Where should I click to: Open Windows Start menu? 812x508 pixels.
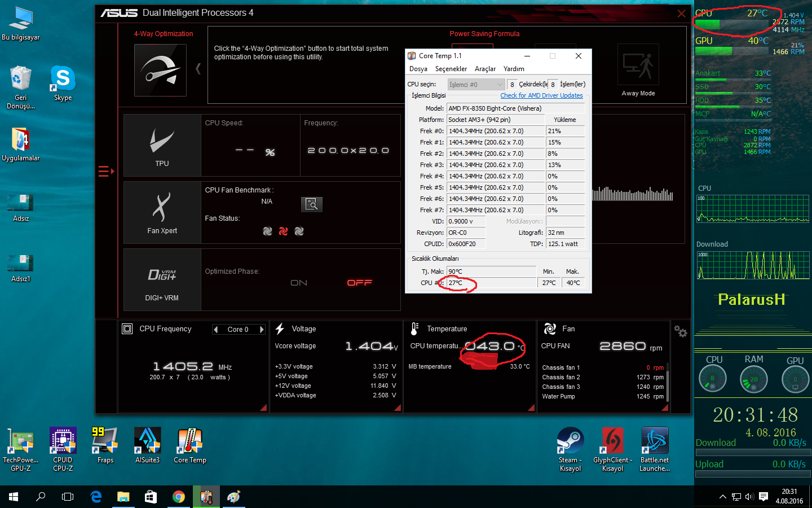click(14, 497)
